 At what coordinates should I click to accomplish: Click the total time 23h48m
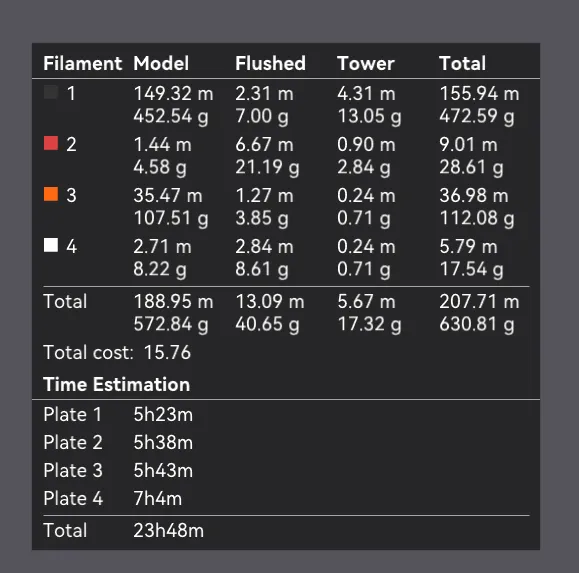coord(168,531)
